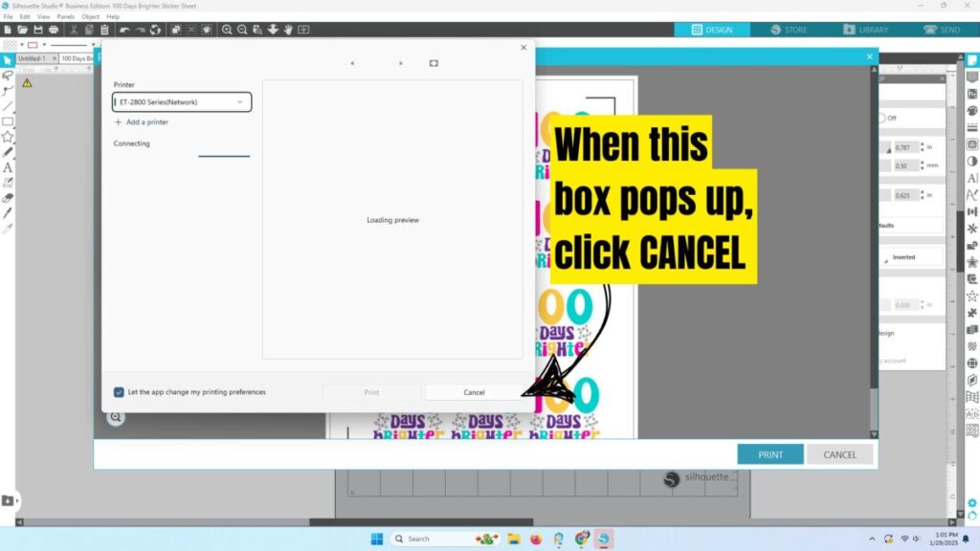This screenshot has width=980, height=551.
Task: Click CANCEL in the print preview window
Action: (x=839, y=454)
